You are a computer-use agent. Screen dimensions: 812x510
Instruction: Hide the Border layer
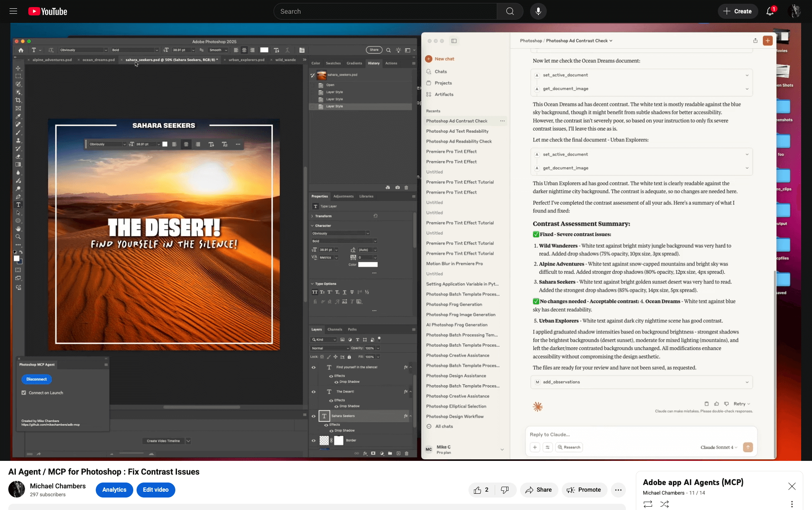point(314,440)
